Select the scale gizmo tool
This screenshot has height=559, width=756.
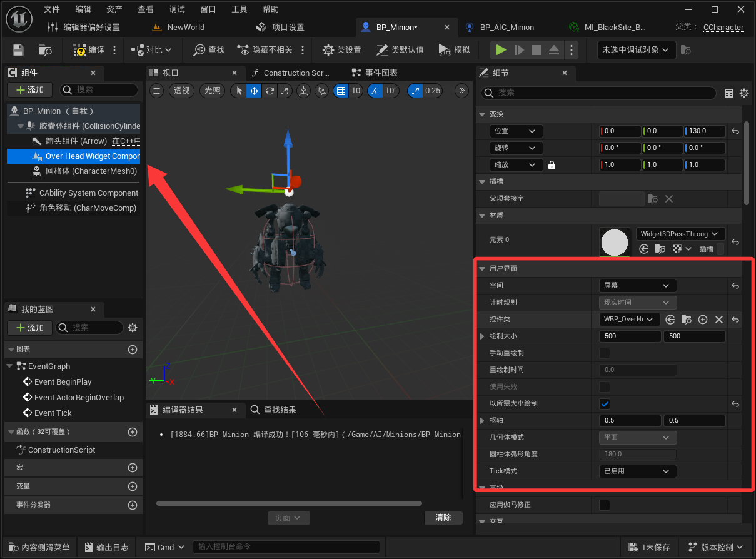point(284,91)
